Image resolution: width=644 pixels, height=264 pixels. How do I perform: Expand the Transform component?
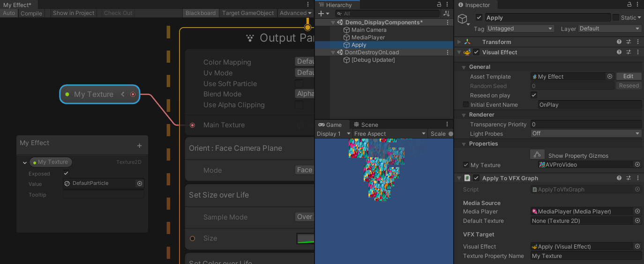click(x=460, y=42)
